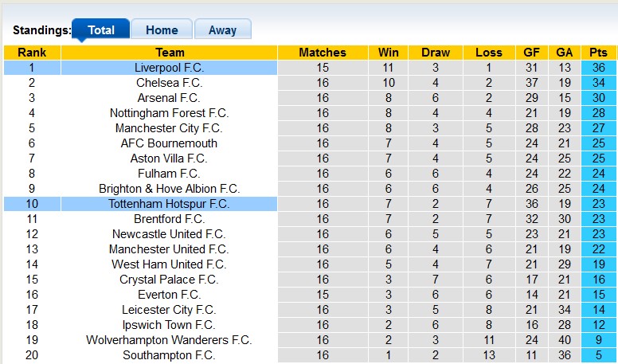
Task: Open the Chelsea F.C. team page
Action: click(169, 83)
